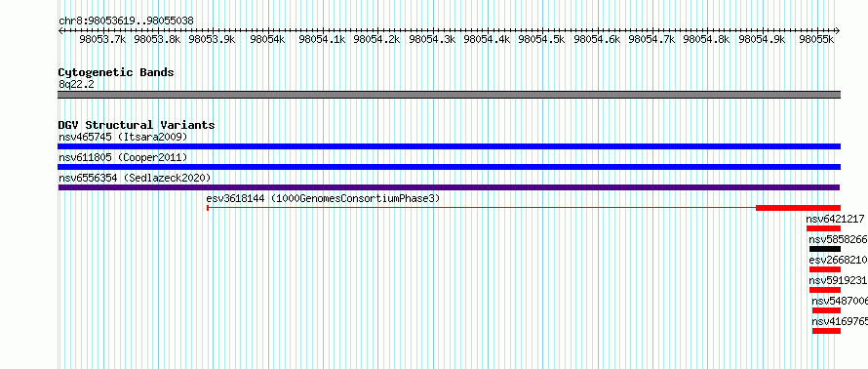Click the 98054.9k ruler tick label
Viewport: 868px width, 369px height.
coord(762,39)
